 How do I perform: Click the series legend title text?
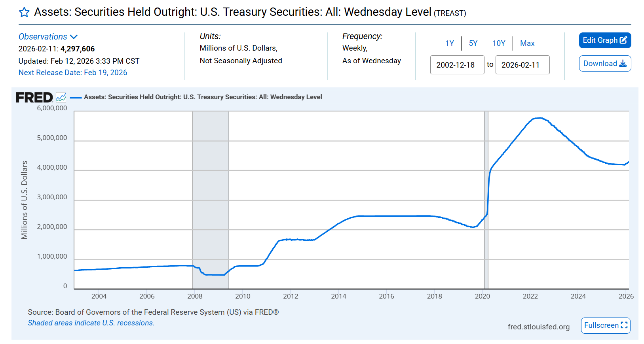(203, 97)
